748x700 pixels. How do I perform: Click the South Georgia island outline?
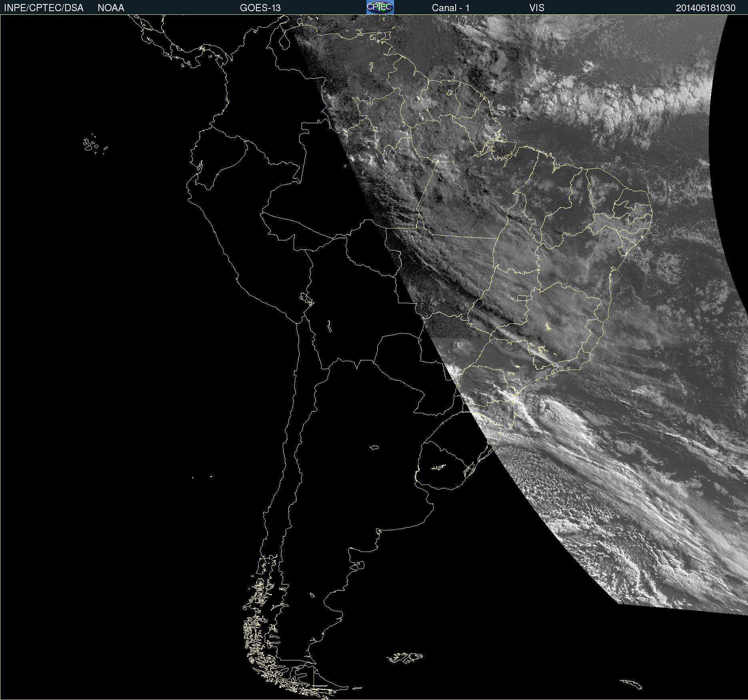click(x=631, y=684)
